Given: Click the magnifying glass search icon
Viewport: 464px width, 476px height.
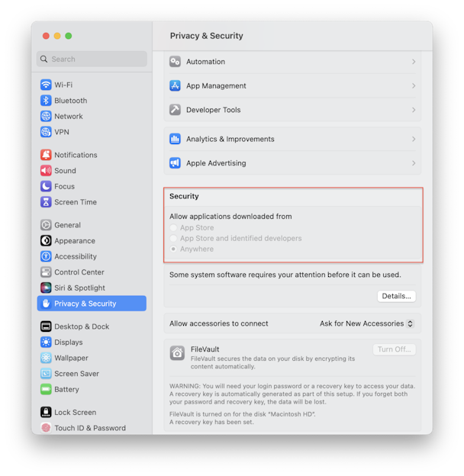Looking at the screenshot, I should pyautogui.click(x=44, y=59).
